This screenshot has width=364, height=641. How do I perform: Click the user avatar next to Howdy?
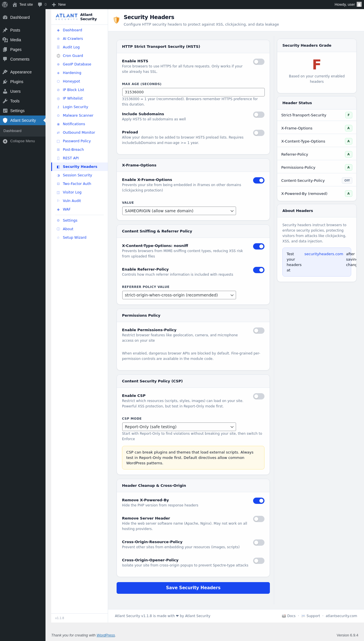pyautogui.click(x=359, y=5)
